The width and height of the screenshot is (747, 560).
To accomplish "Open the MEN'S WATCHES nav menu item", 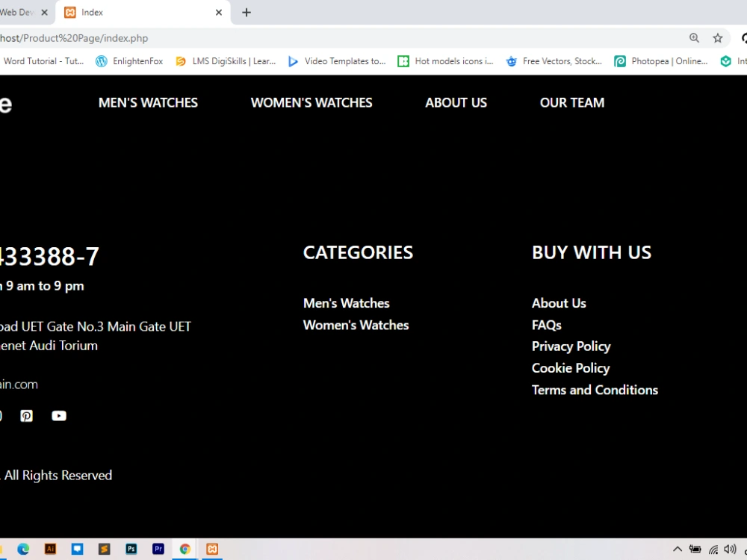I will [x=148, y=103].
